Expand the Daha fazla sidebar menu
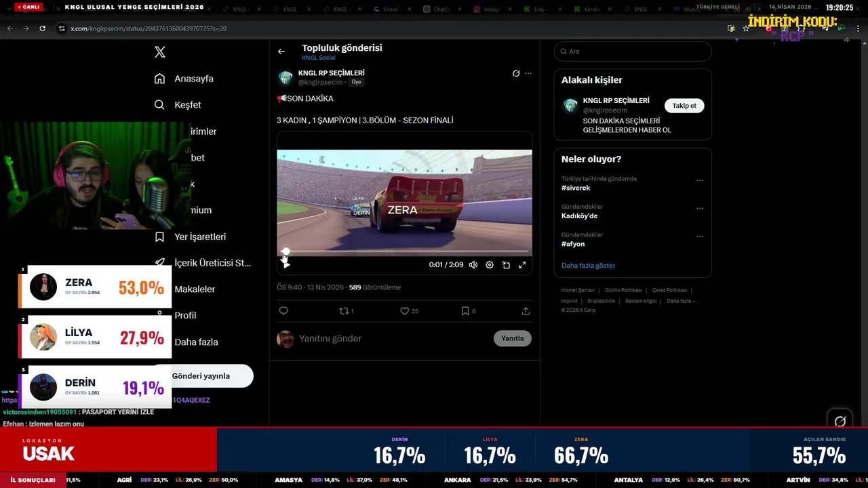 tap(196, 342)
